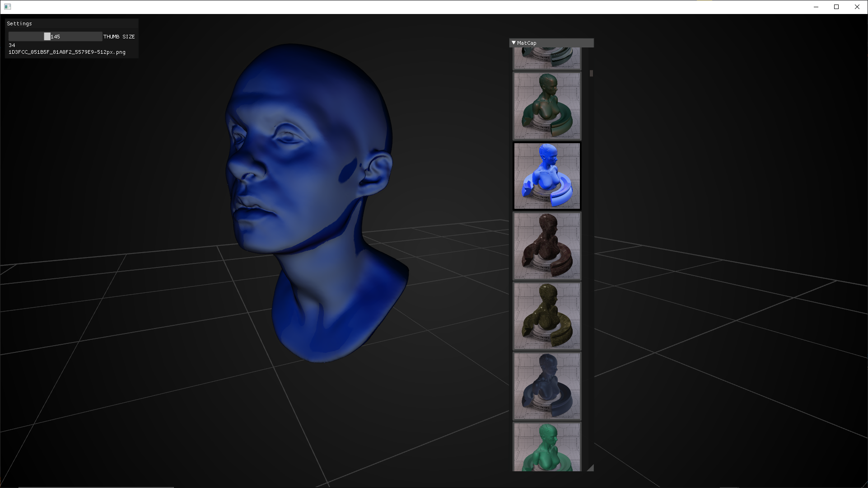Click the MatCap panel scrollbar

point(591,73)
